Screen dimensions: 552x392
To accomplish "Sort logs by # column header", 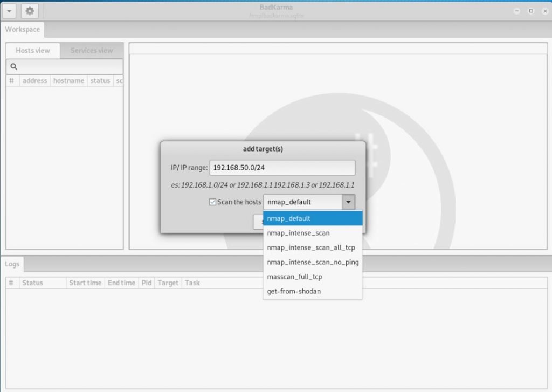I will [x=12, y=283].
